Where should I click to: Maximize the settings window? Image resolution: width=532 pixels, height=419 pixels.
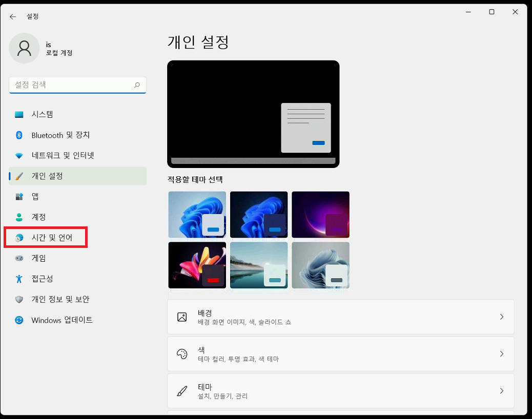pyautogui.click(x=492, y=12)
